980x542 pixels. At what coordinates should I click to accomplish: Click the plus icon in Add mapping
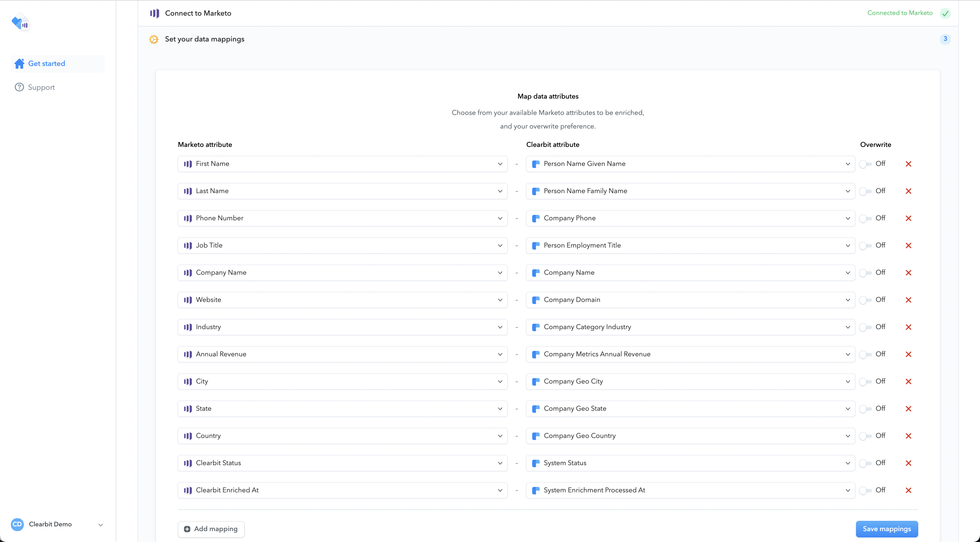tap(187, 529)
